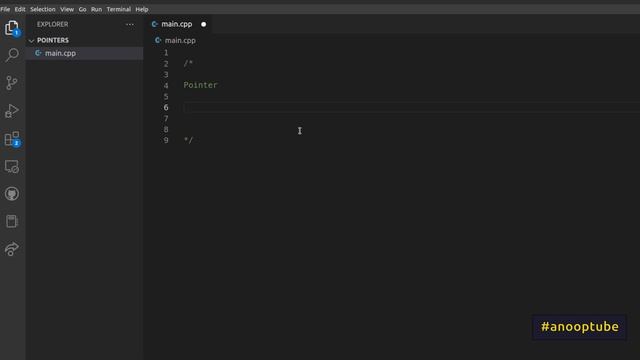Open the File menu
The width and height of the screenshot is (640, 360).
pos(5,9)
